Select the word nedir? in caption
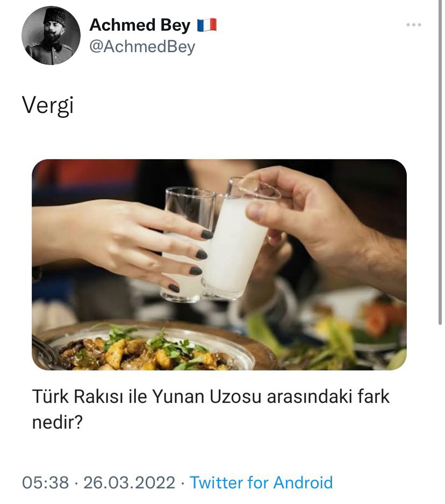The image size is (445, 504). 58,422
